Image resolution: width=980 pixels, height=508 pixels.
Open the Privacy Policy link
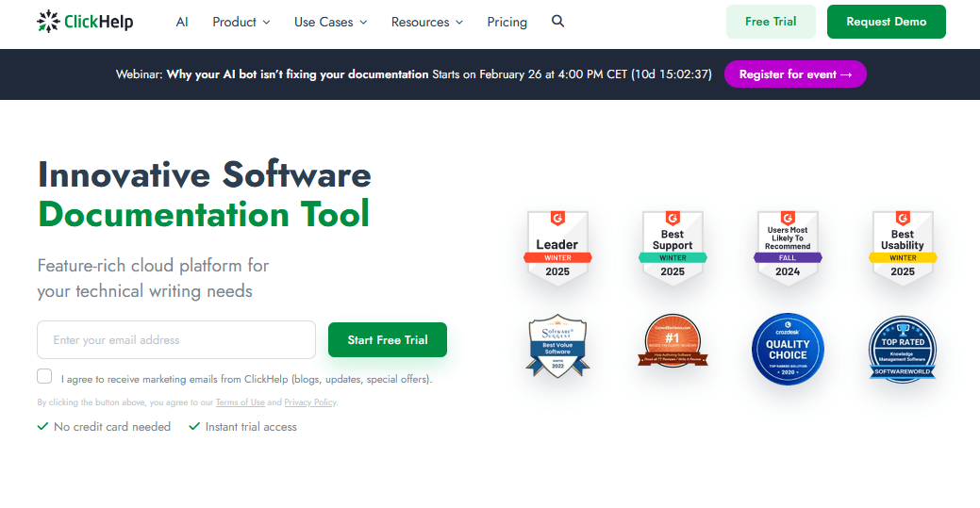[x=310, y=402]
